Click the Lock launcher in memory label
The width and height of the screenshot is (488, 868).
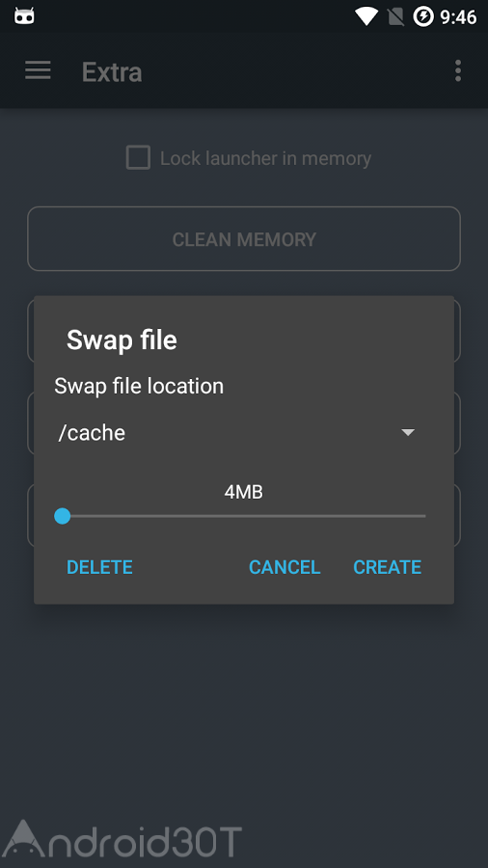[x=265, y=158]
